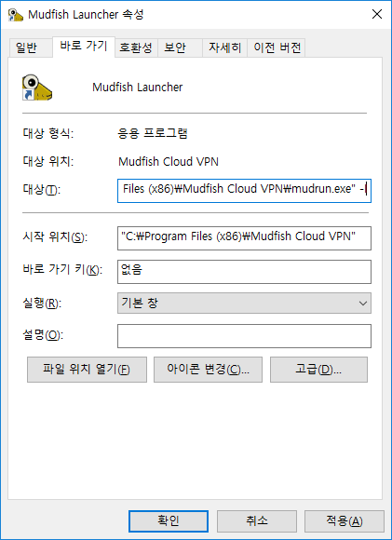Switch to the 일반 tab
This screenshot has width=392, height=540.
pyautogui.click(x=26, y=47)
